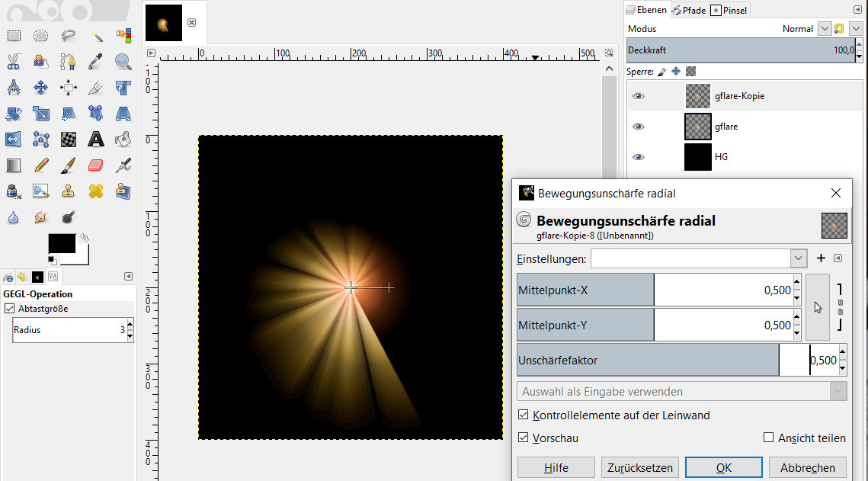Select the Bucket Fill tool
This screenshot has height=481, width=868.
(x=123, y=139)
